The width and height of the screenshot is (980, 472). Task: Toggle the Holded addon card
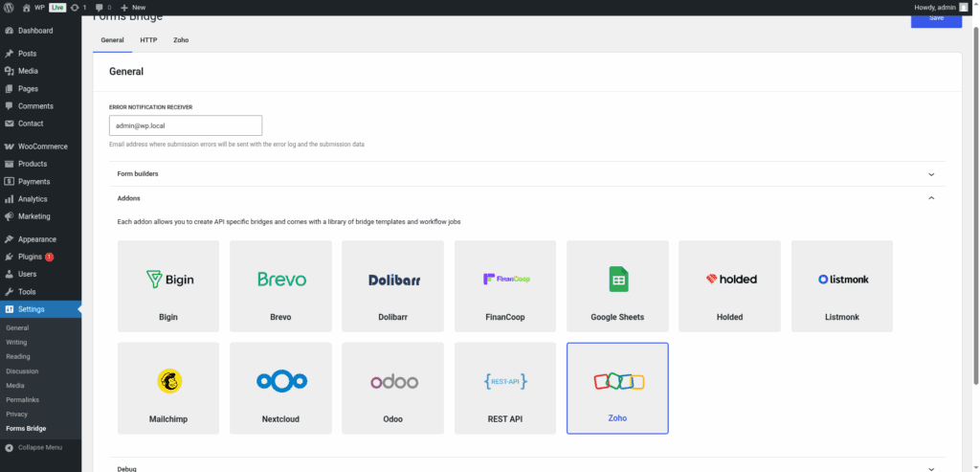(729, 286)
